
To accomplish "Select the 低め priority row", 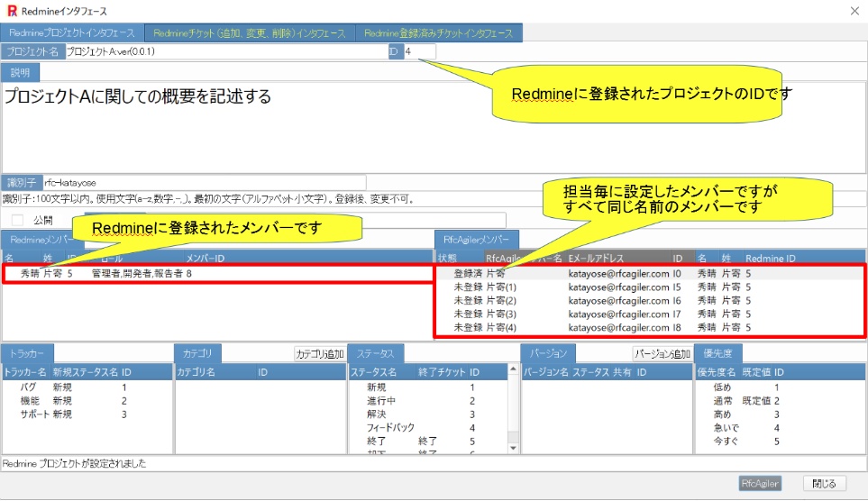I will point(781,387).
